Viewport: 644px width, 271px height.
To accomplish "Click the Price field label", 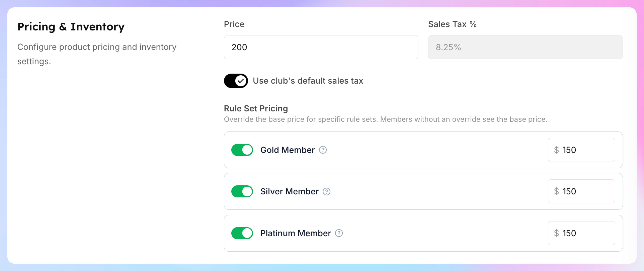I will (234, 24).
